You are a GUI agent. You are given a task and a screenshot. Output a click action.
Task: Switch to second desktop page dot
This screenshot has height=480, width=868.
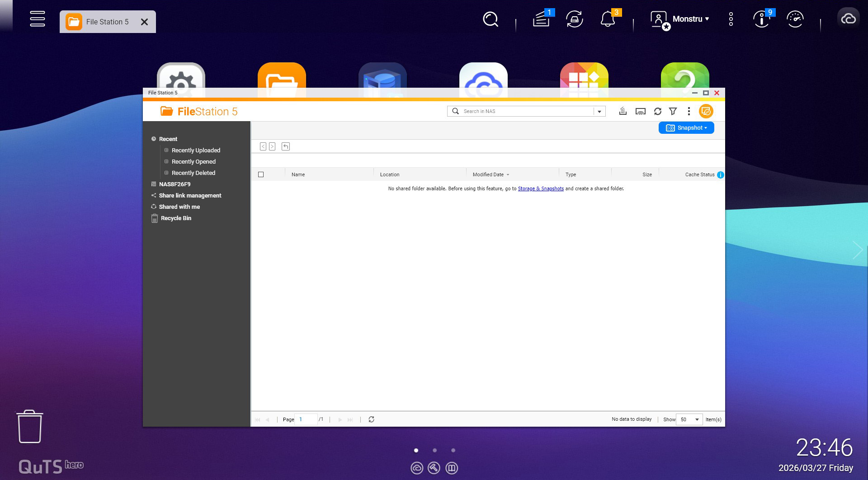[434, 450]
